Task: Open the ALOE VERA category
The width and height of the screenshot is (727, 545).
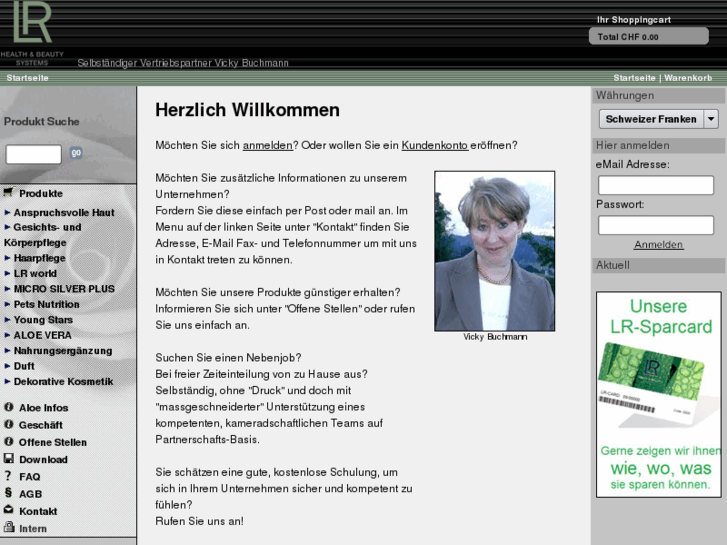Action: tap(43, 335)
